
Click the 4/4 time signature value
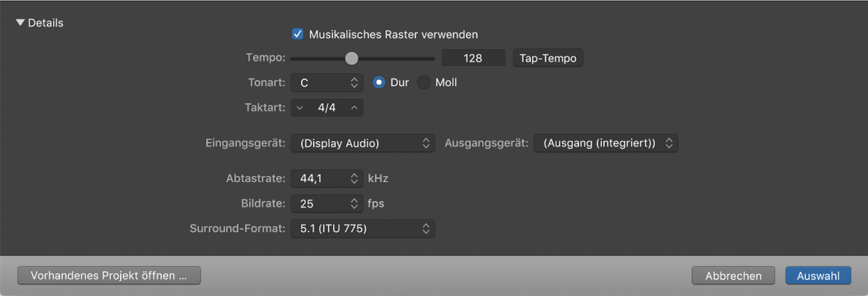pos(327,107)
